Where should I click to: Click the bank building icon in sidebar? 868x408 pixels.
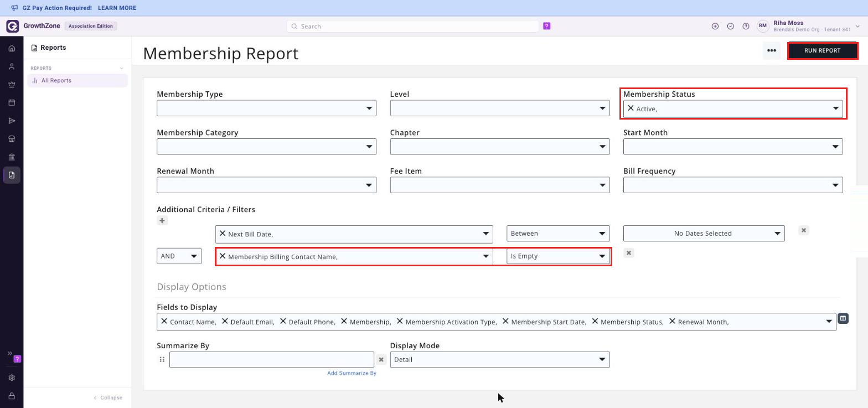click(12, 157)
